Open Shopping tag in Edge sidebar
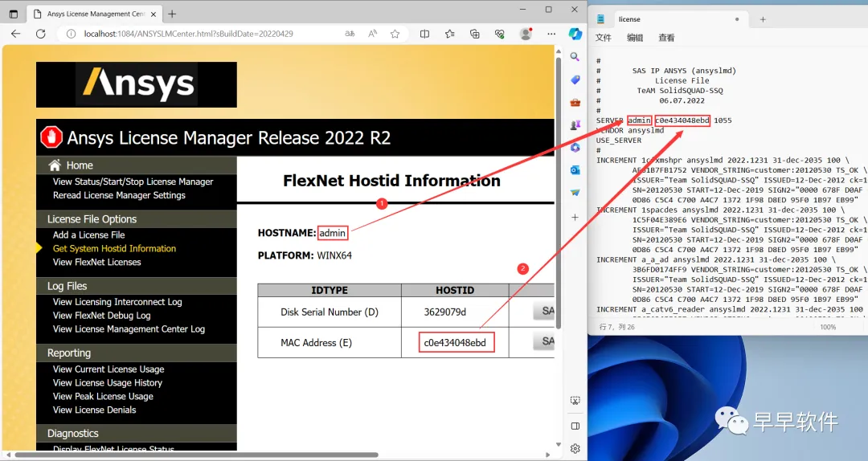The height and width of the screenshot is (461, 868). pos(575,80)
